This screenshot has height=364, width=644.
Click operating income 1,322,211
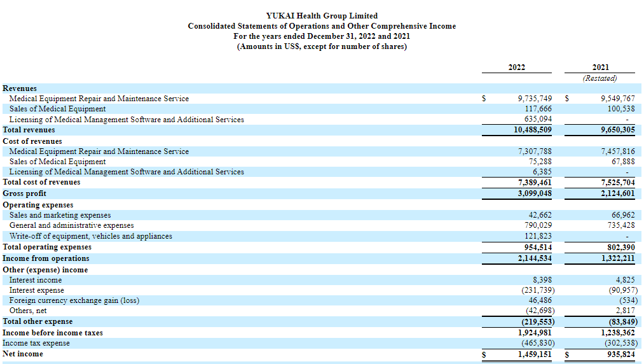coord(617,259)
